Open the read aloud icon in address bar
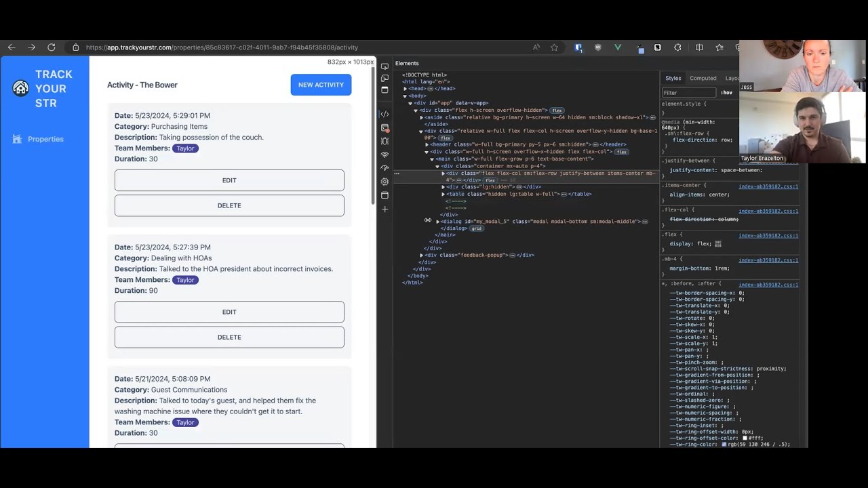The height and width of the screenshot is (488, 868). [x=536, y=47]
